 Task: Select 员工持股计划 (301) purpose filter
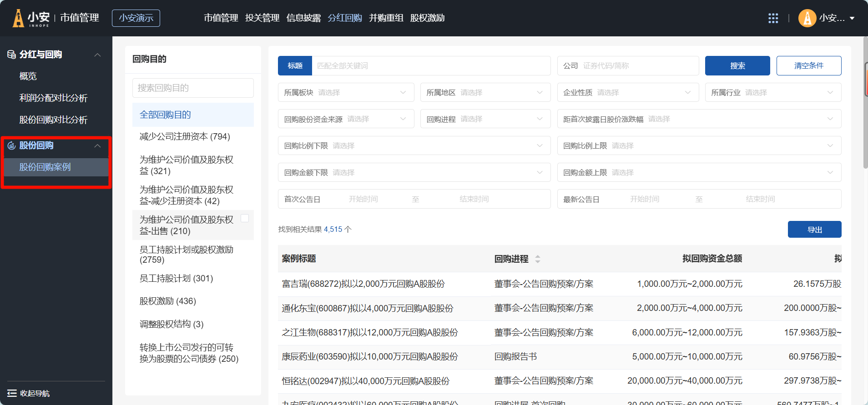tap(176, 278)
